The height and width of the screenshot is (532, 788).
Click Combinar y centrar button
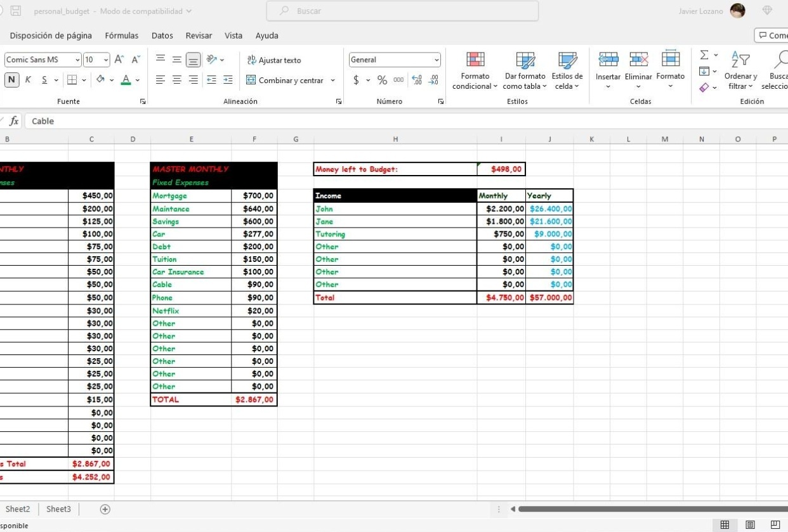(x=285, y=81)
